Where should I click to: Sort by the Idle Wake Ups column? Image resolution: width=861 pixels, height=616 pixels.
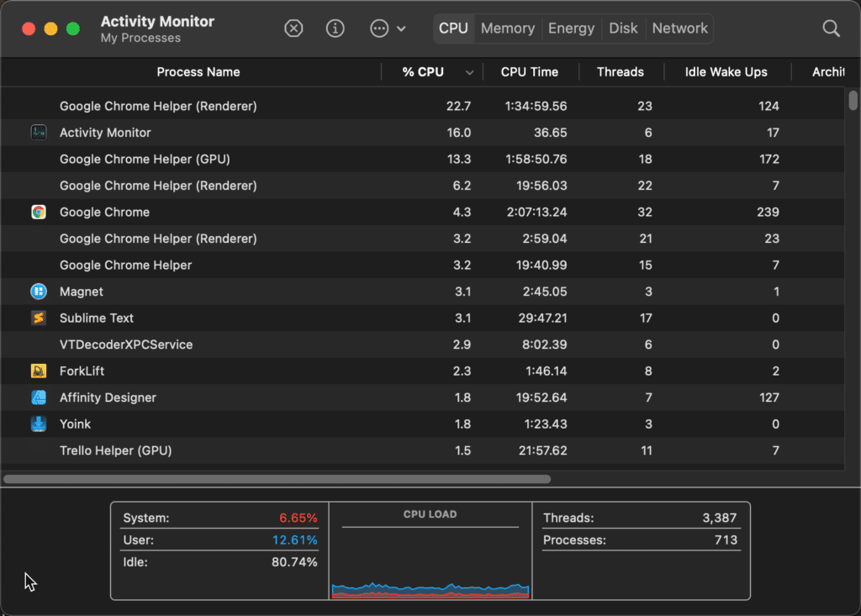[x=726, y=72]
